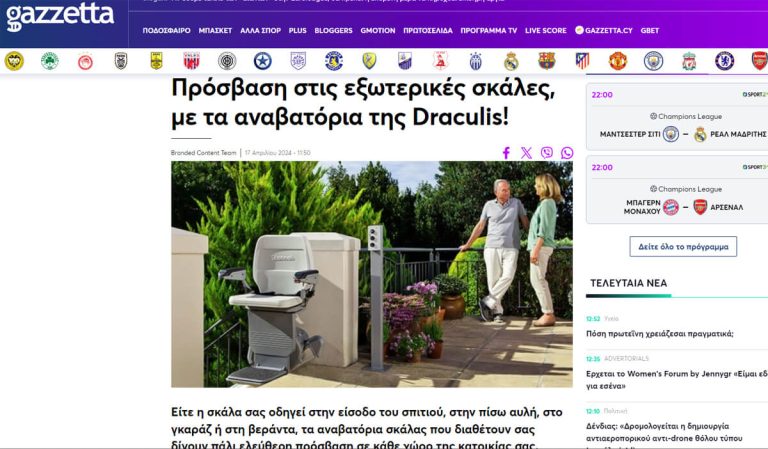Image resolution: width=768 pixels, height=449 pixels.
Task: Open the Atromitos blue star crest
Action: 263,61
